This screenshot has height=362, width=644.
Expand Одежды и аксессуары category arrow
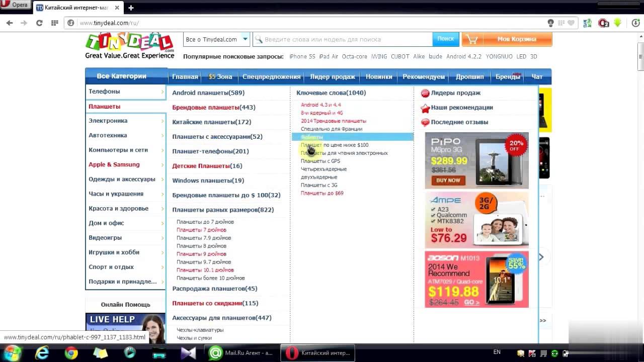point(163,179)
